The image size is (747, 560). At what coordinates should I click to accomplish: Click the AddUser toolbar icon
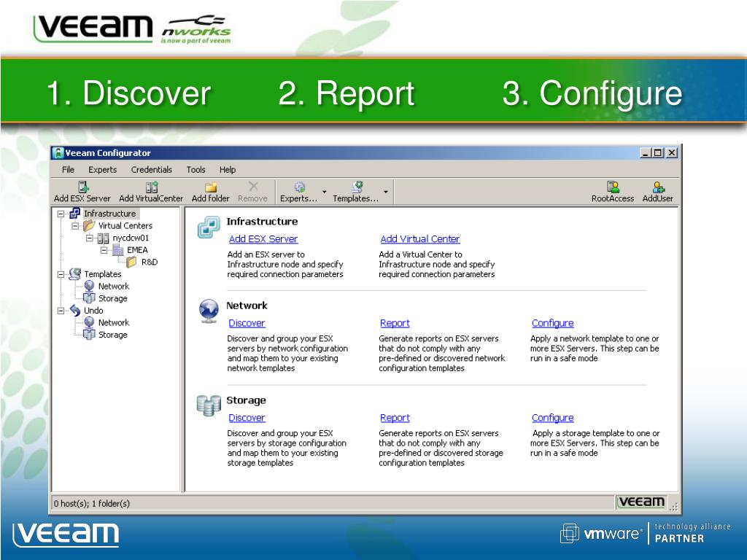pyautogui.click(x=659, y=187)
